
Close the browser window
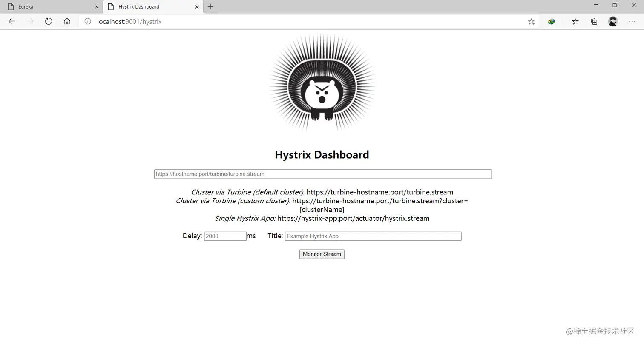[x=634, y=5]
